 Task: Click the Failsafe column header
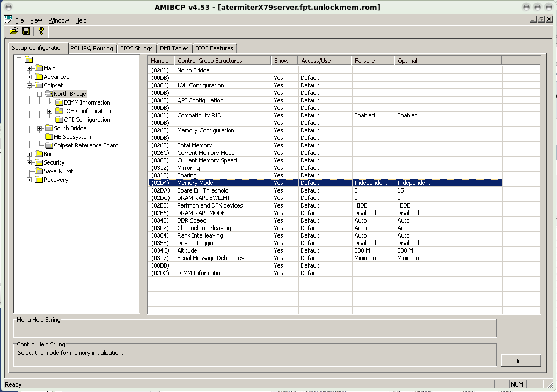pyautogui.click(x=373, y=61)
